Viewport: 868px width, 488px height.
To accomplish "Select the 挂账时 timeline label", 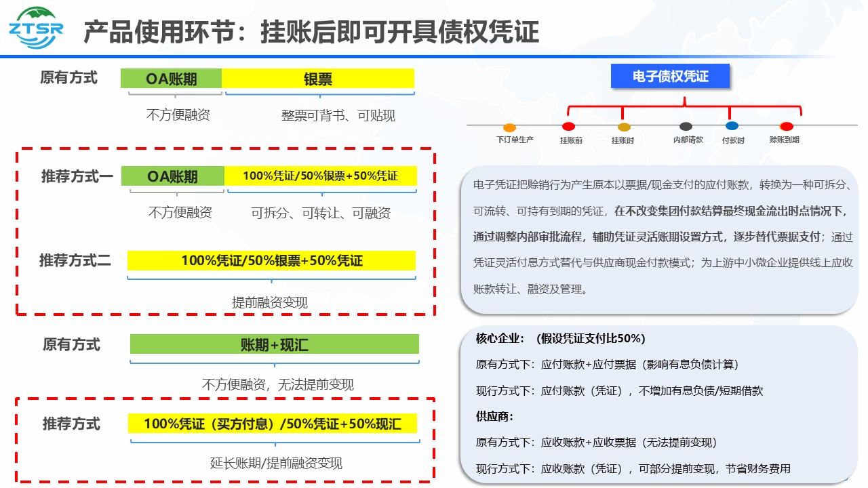I will pos(623,140).
